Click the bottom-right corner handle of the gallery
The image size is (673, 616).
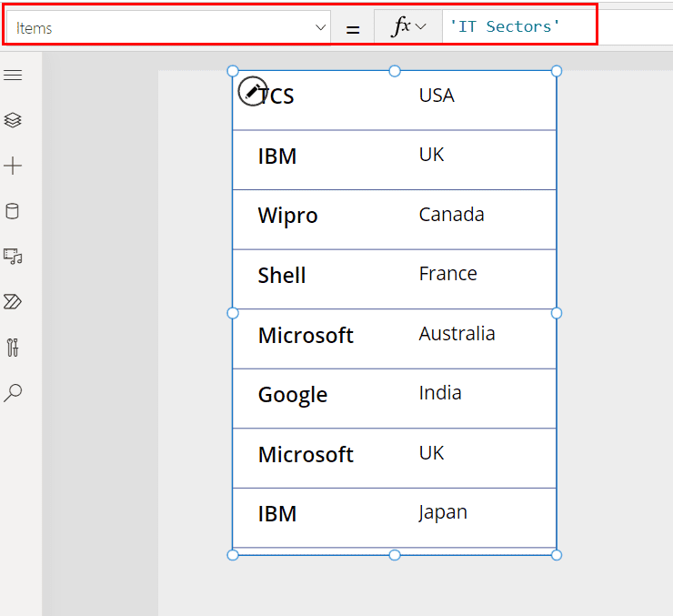click(x=557, y=555)
